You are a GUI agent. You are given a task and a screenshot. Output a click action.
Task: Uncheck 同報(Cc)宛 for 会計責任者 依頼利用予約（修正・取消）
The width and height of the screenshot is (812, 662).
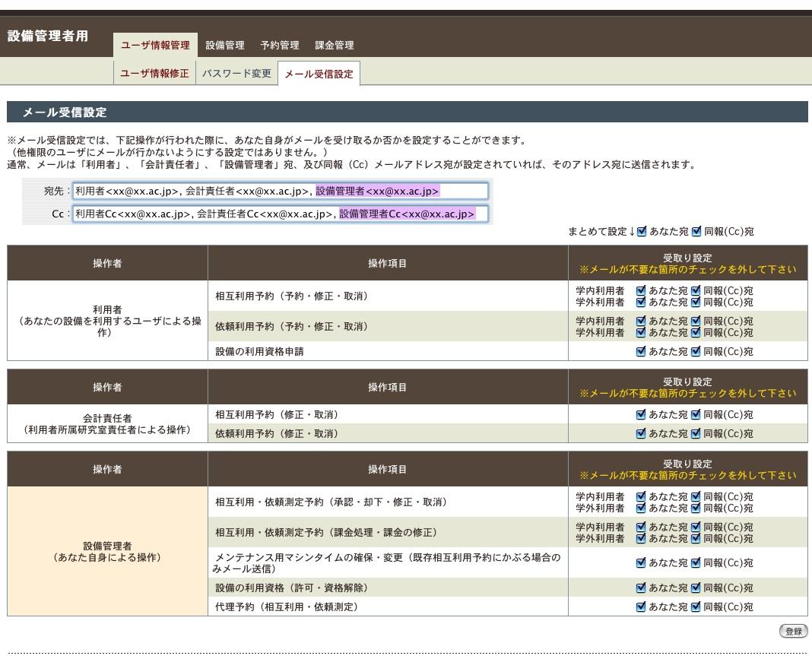tap(697, 434)
